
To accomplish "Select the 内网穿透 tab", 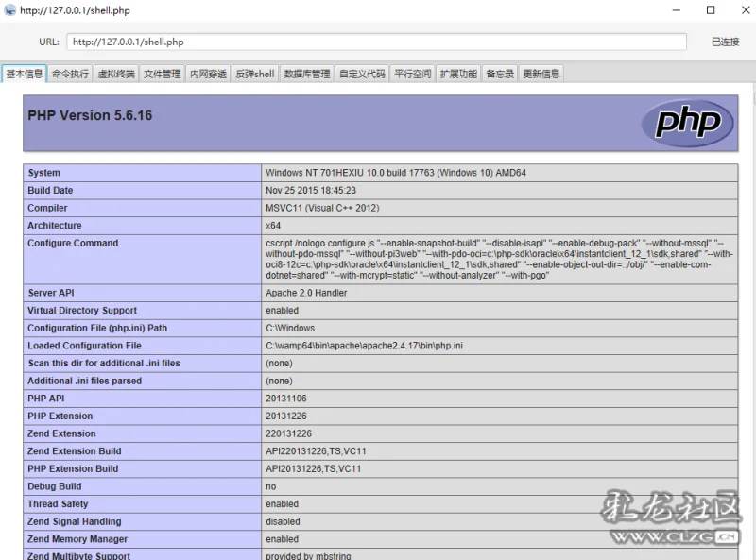I will tap(208, 74).
